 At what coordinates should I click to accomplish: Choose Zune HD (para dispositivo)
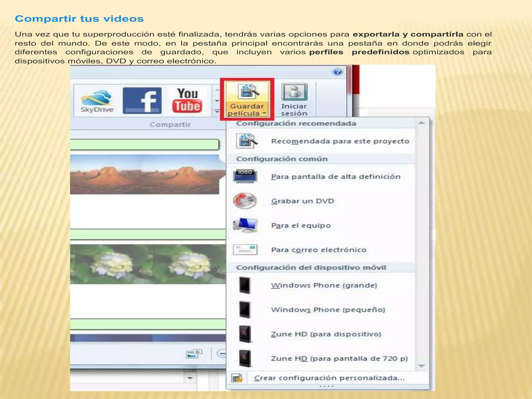[321, 334]
